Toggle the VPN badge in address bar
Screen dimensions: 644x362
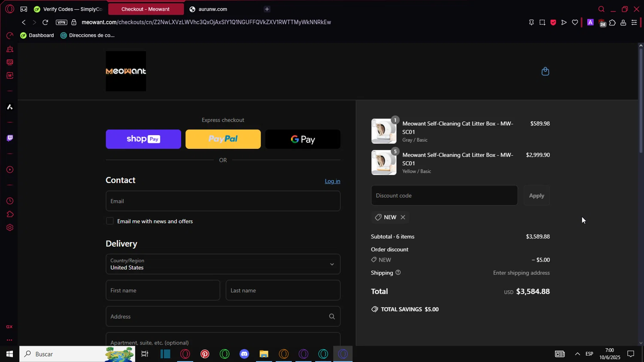coord(61,22)
